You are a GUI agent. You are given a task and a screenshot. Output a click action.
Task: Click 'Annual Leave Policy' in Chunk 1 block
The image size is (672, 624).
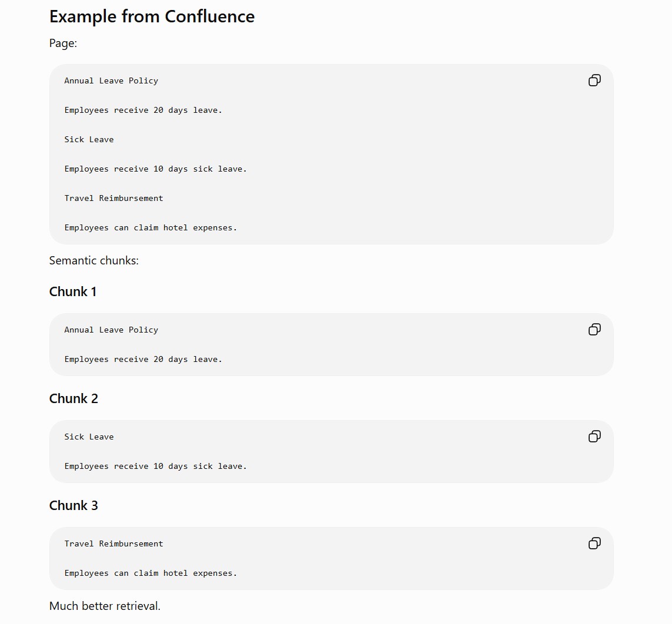pos(112,330)
